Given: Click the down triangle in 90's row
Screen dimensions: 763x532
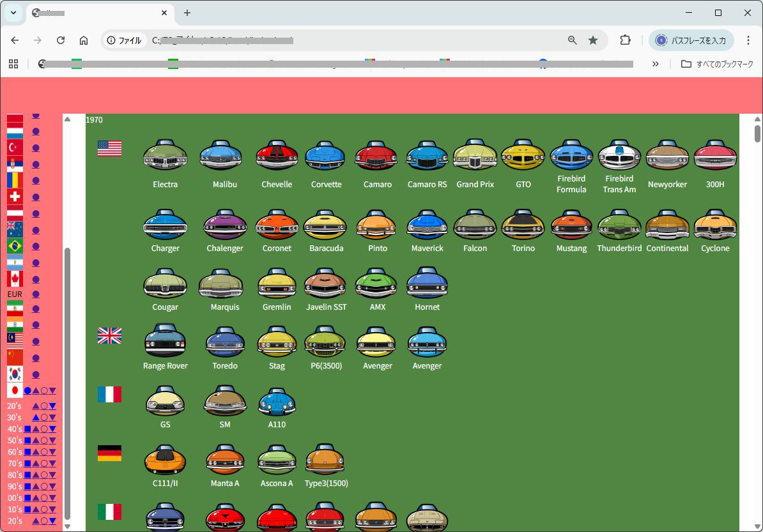Looking at the screenshot, I should [x=52, y=487].
